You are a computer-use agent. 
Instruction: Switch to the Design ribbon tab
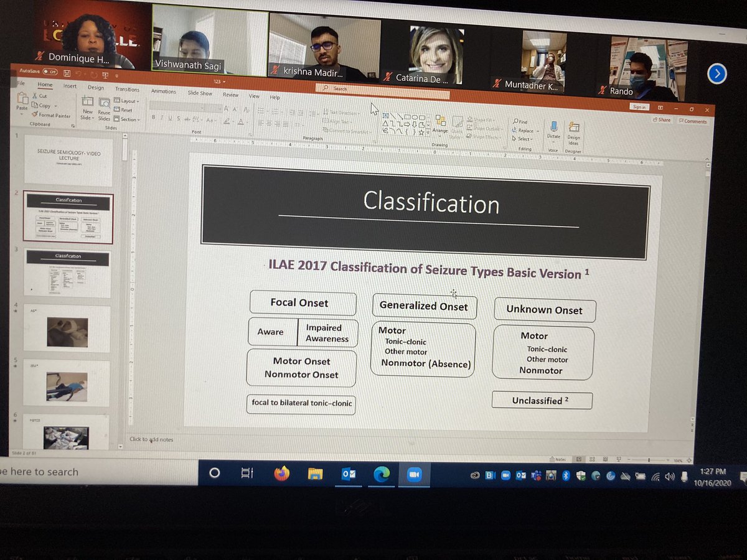[x=96, y=88]
